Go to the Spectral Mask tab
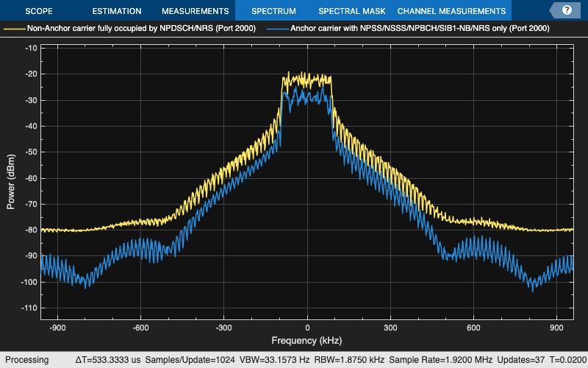The height and width of the screenshot is (368, 588). [352, 11]
